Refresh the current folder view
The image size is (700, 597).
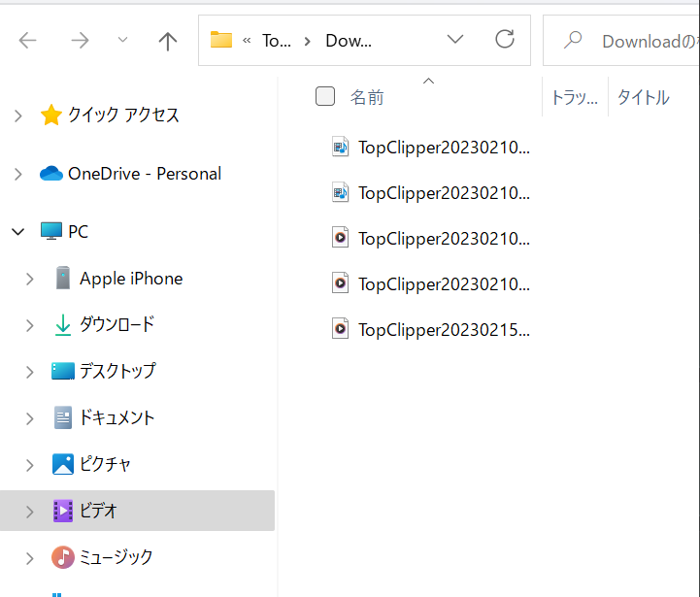pyautogui.click(x=505, y=40)
